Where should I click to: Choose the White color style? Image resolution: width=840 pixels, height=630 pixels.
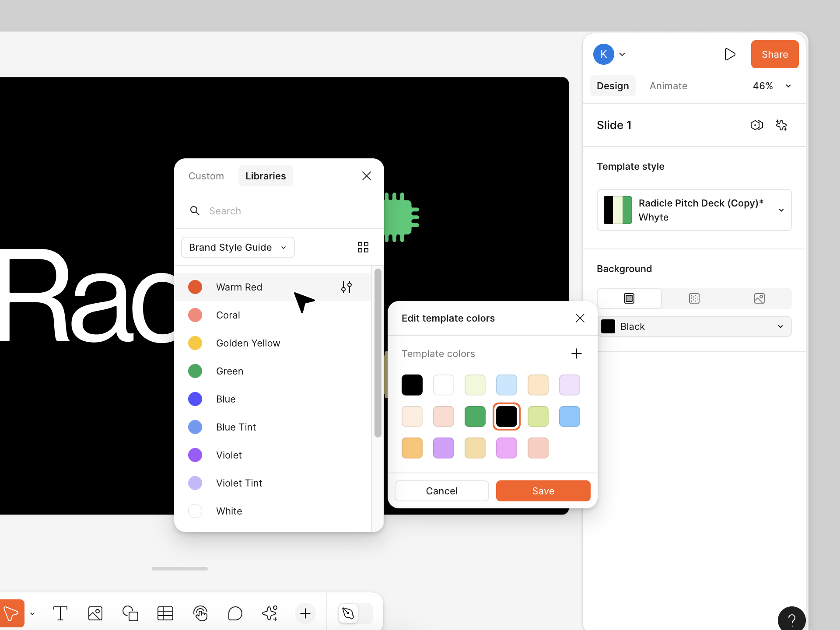click(x=273, y=511)
